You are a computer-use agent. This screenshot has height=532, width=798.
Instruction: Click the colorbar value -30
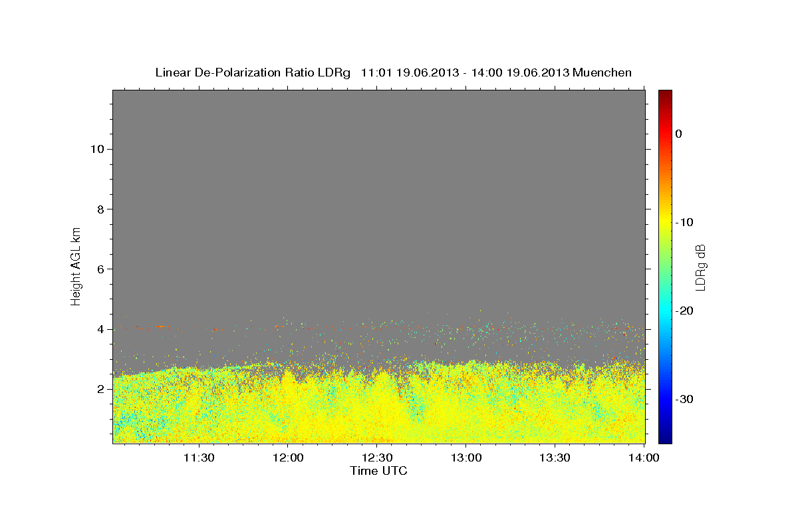[684, 399]
